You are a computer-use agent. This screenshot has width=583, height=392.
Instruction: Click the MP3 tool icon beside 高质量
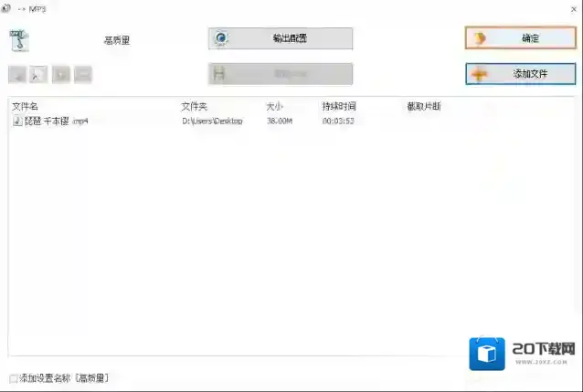(21, 41)
